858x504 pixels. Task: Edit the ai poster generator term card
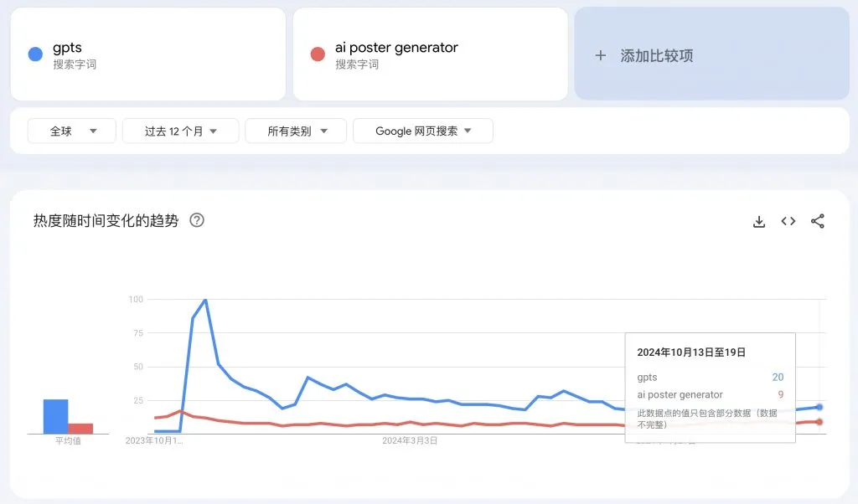tap(430, 54)
